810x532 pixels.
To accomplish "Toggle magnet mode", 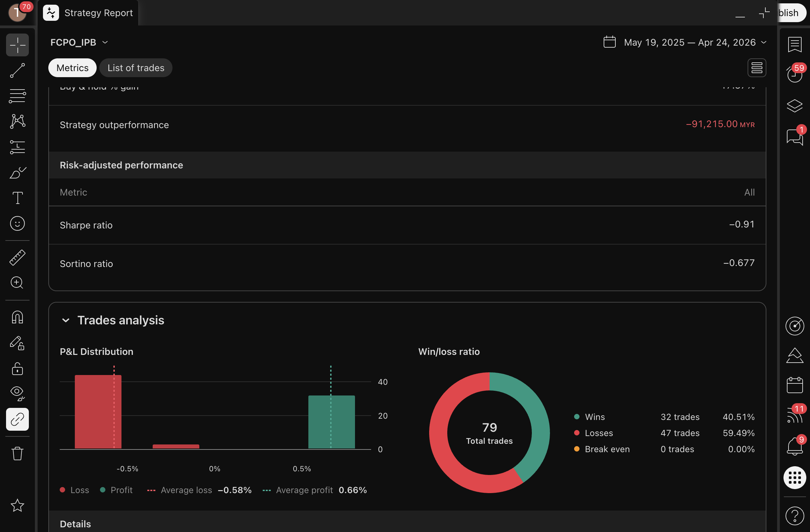I will pos(17,317).
